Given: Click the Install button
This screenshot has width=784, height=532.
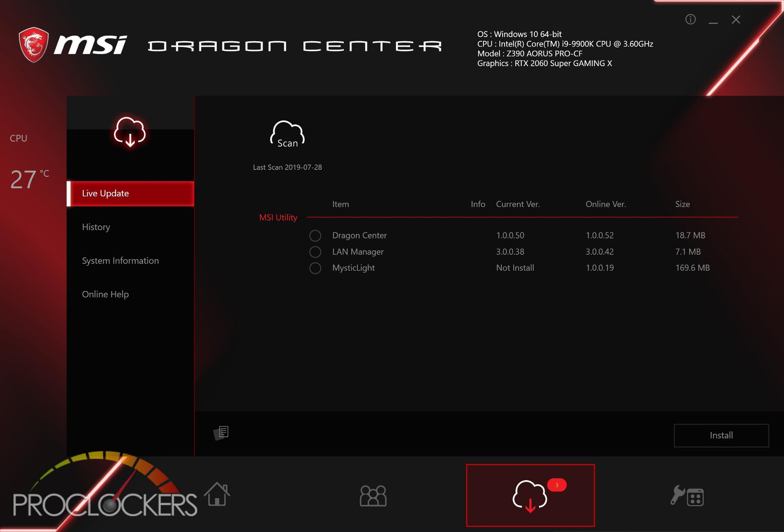Looking at the screenshot, I should click(x=721, y=435).
